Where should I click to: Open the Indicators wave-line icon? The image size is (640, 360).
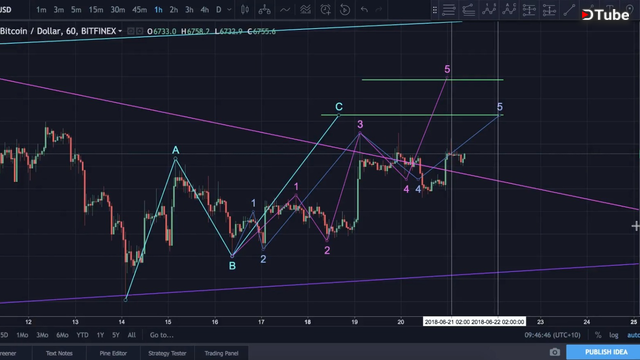pyautogui.click(x=285, y=9)
